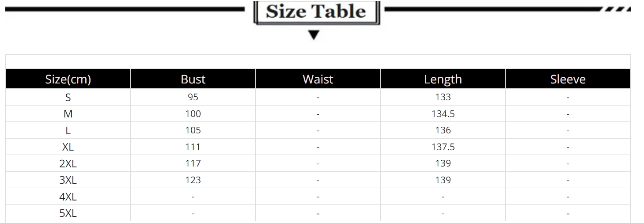Select the Length column header
The image size is (644, 223).
tap(443, 79)
